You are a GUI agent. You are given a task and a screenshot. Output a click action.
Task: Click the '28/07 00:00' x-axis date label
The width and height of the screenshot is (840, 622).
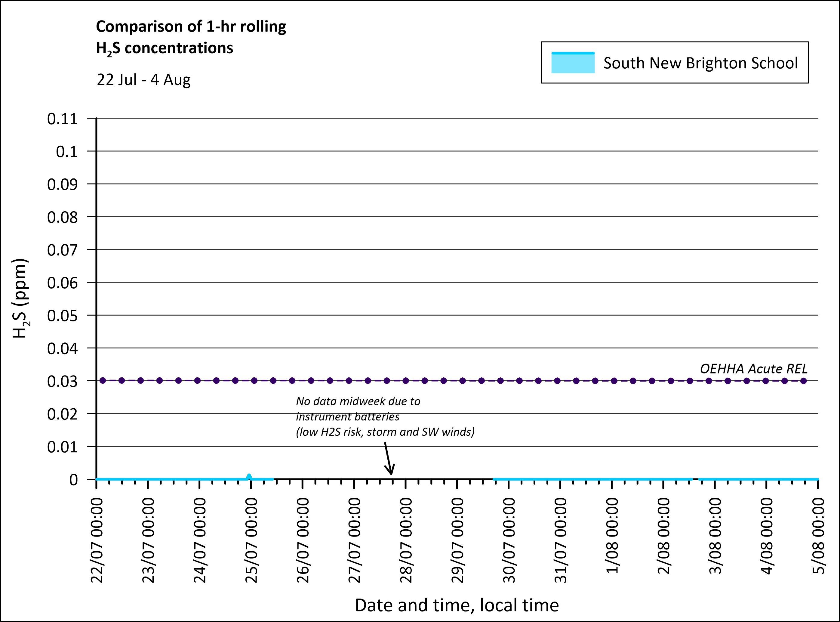pyautogui.click(x=406, y=541)
